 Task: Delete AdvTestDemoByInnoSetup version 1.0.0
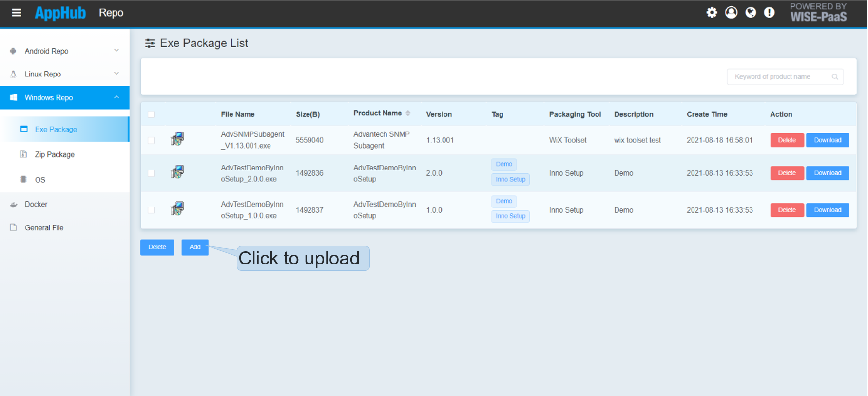point(787,210)
